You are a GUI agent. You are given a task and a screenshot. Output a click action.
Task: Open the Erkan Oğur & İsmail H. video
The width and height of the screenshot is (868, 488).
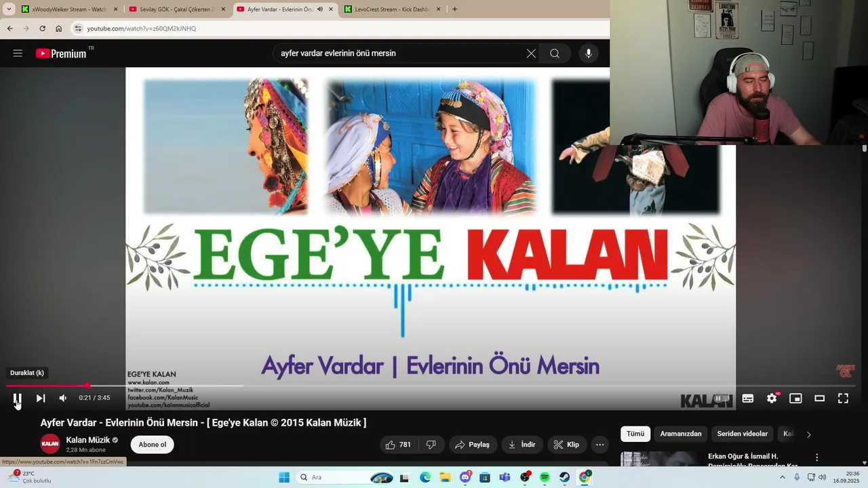pyautogui.click(x=753, y=460)
